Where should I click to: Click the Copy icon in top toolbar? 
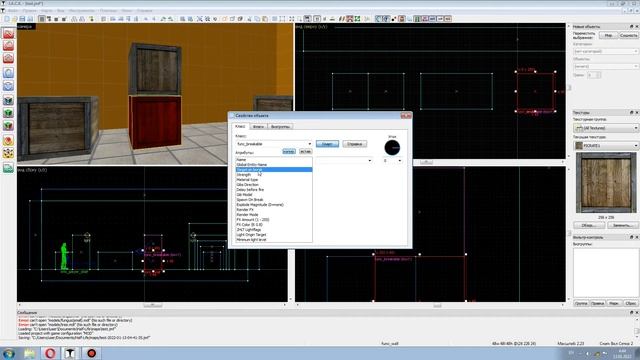(257, 19)
